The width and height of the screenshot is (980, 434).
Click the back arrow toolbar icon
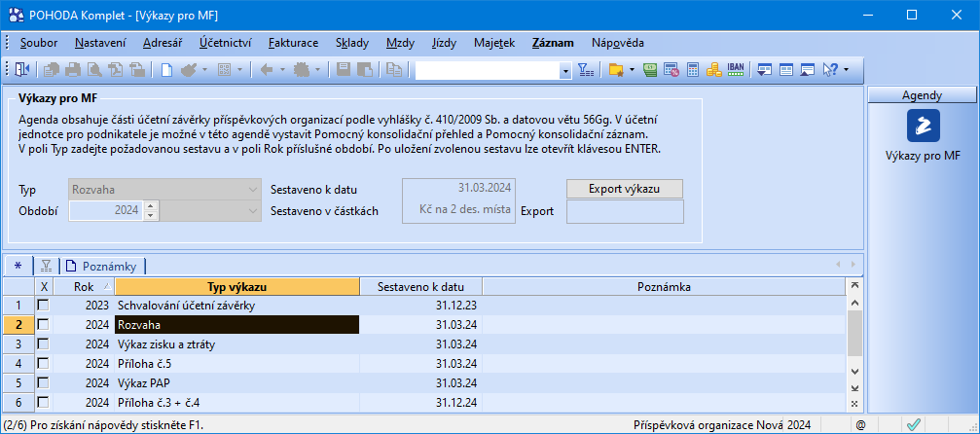coord(267,70)
